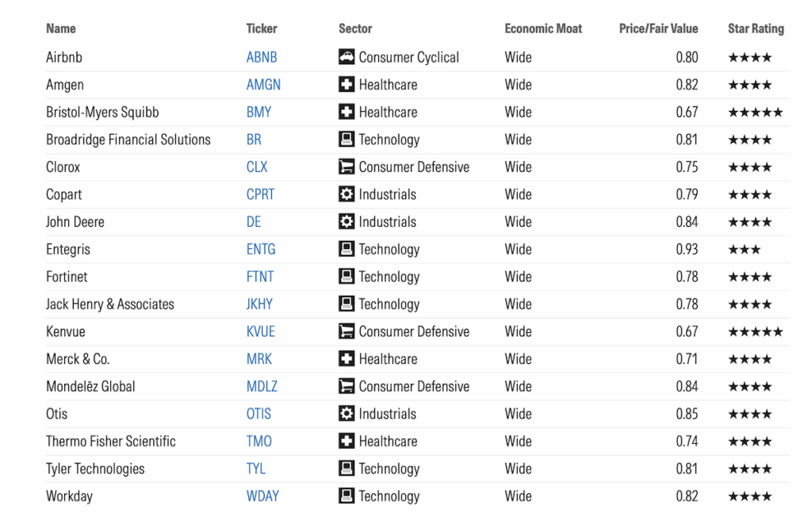This screenshot has width=812, height=517.
Task: Open the TYL ticker link
Action: tap(256, 469)
